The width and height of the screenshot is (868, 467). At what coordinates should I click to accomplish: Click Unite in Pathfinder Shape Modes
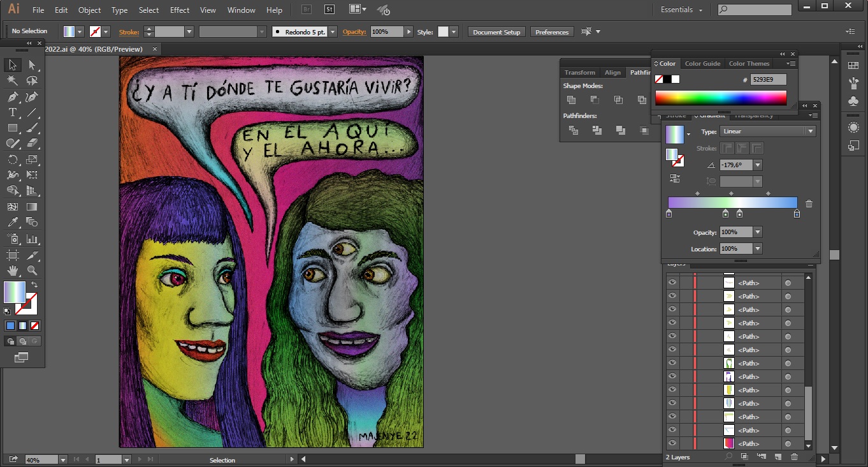571,100
